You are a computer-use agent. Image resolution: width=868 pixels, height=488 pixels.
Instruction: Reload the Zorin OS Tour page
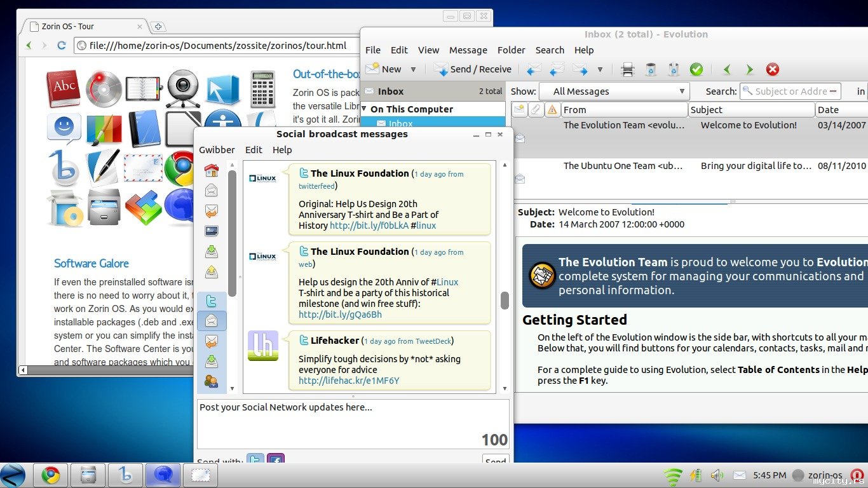coord(62,45)
